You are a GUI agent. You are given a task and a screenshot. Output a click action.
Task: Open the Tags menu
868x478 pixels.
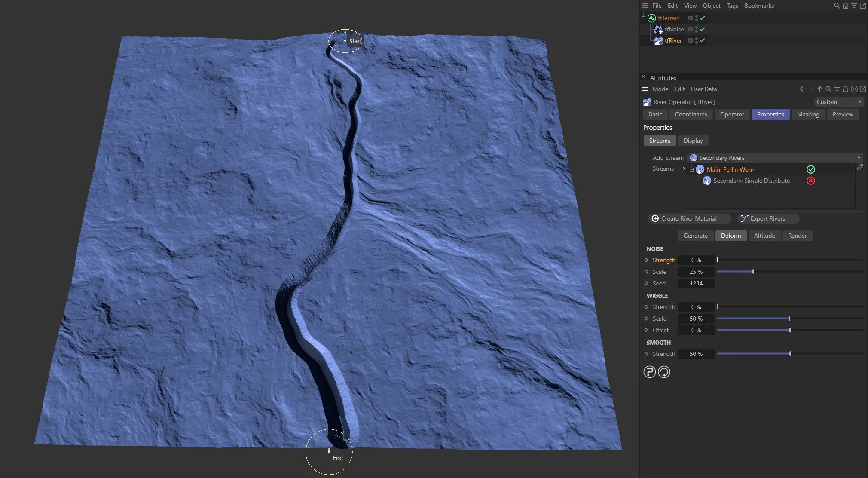tap(732, 6)
